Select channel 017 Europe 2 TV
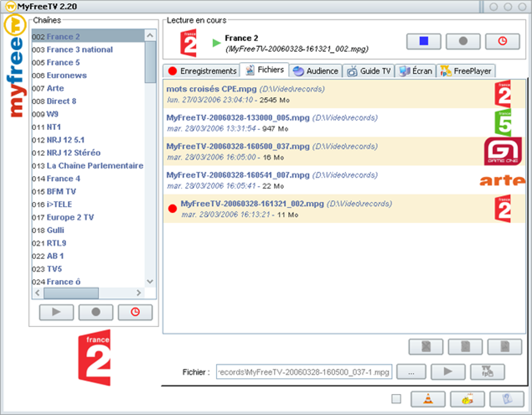This screenshot has height=415, width=532. [x=88, y=217]
